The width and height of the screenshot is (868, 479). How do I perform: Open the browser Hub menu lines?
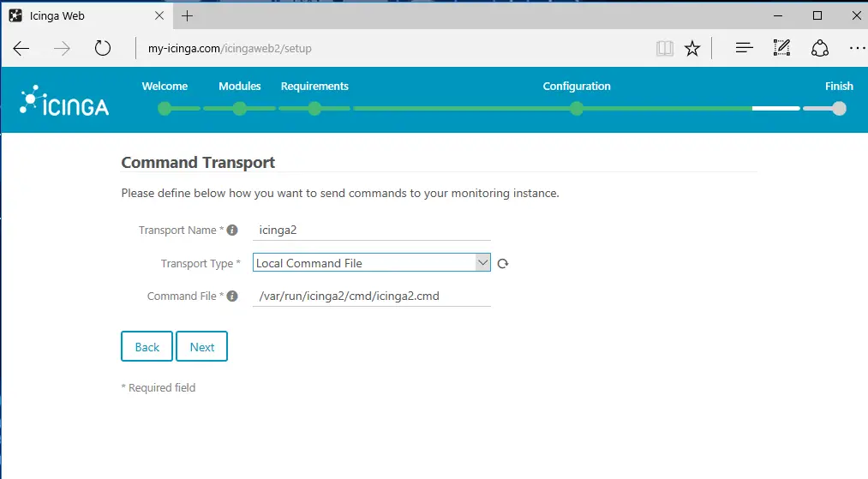pos(744,48)
